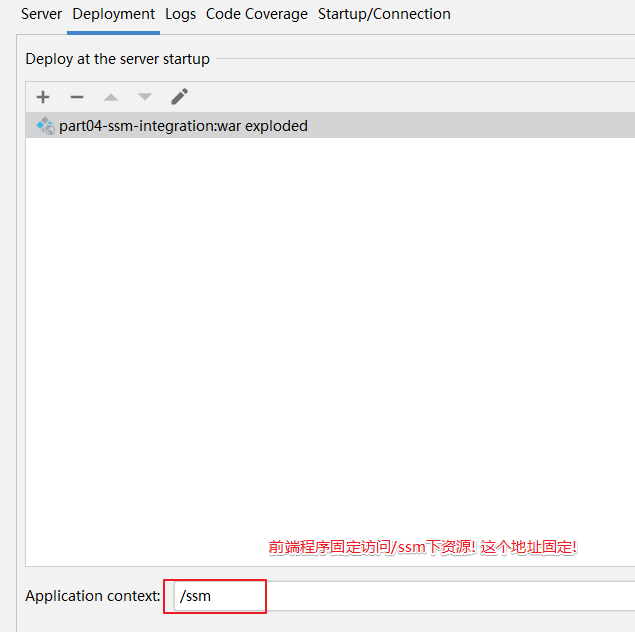Select the Deployment tab
Image resolution: width=635 pixels, height=632 pixels.
point(113,14)
